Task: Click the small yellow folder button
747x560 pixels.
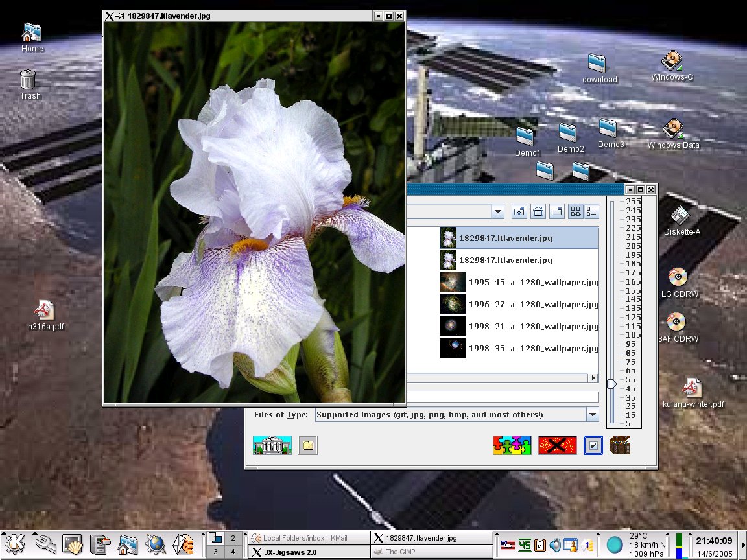Action: point(308,445)
